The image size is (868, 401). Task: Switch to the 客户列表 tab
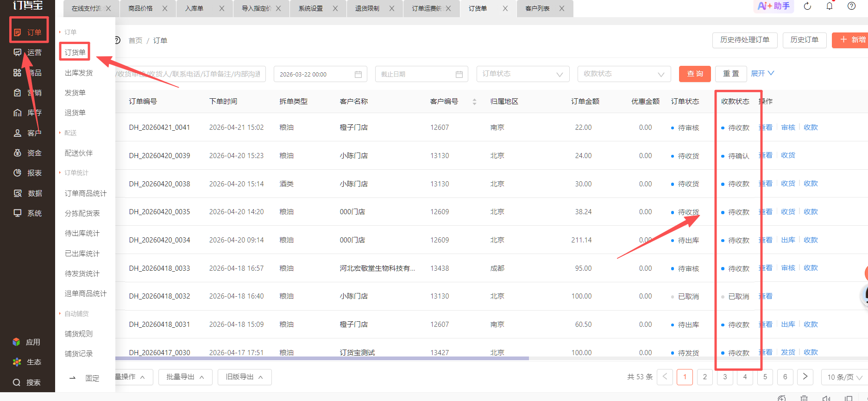point(538,8)
